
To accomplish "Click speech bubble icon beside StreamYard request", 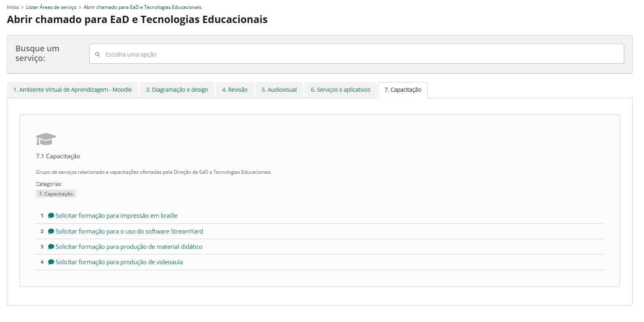I will (x=51, y=232).
